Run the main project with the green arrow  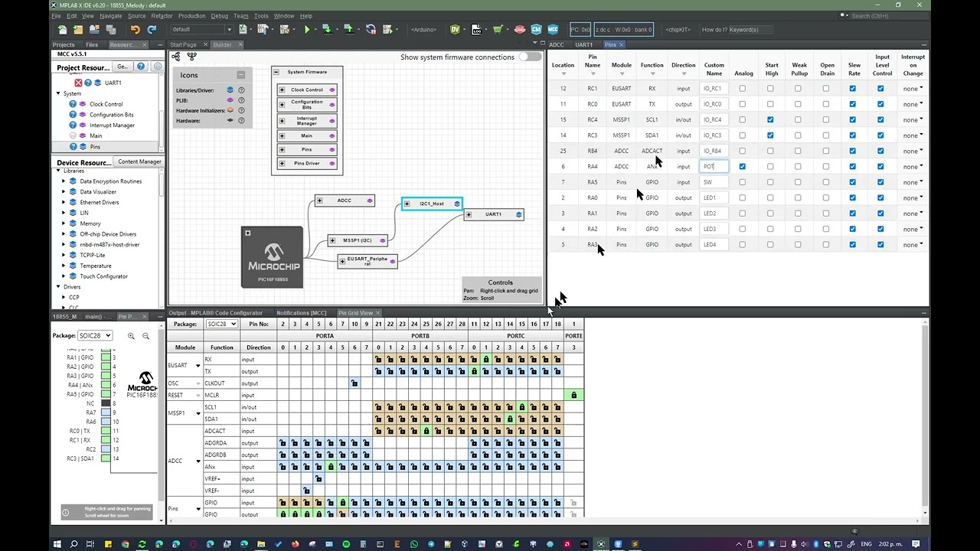(307, 30)
